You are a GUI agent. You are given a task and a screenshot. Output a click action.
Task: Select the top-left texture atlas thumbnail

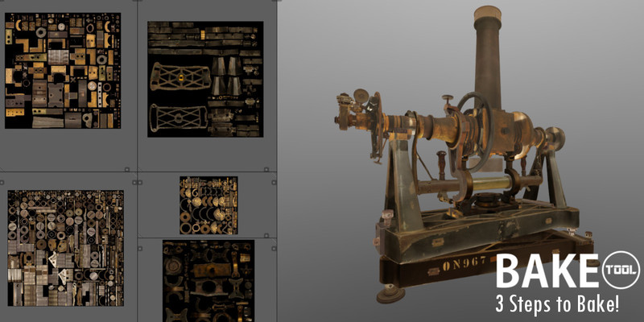click(x=62, y=70)
